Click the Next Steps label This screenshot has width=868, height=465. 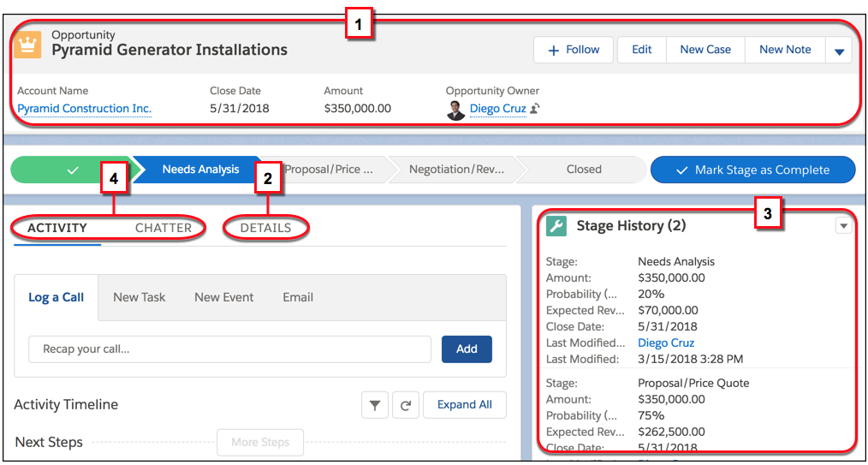49,442
